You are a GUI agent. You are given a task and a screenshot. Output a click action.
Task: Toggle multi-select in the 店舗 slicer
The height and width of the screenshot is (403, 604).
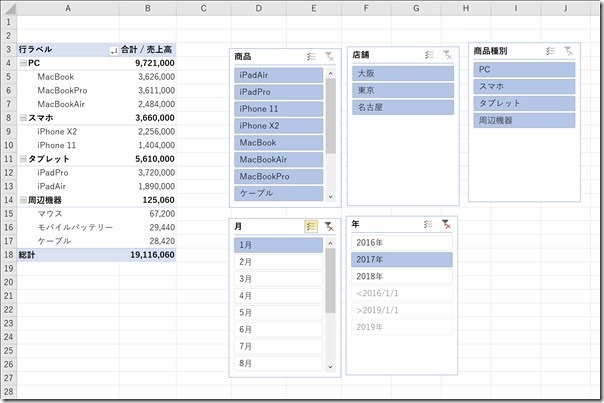click(429, 55)
